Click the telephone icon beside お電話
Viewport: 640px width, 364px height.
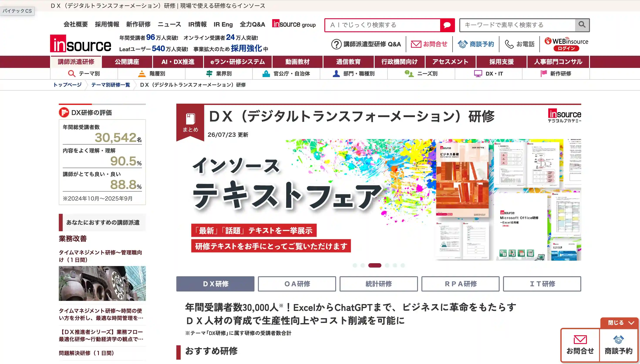pyautogui.click(x=509, y=44)
